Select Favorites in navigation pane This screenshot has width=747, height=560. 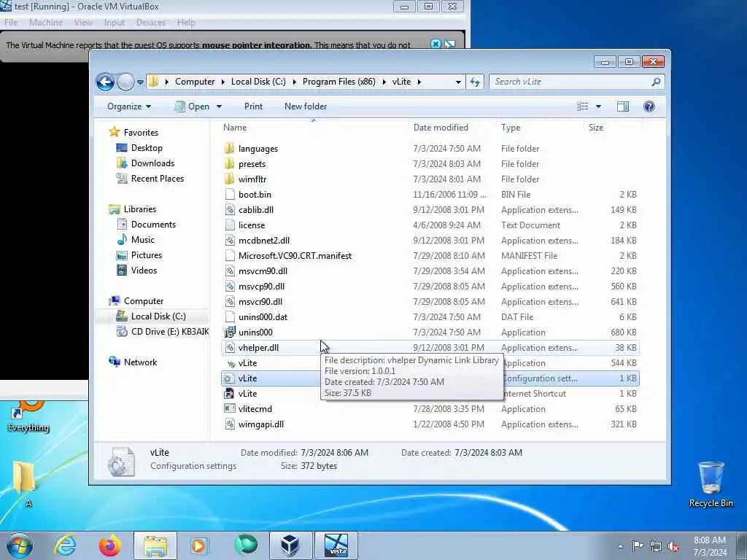coord(141,133)
